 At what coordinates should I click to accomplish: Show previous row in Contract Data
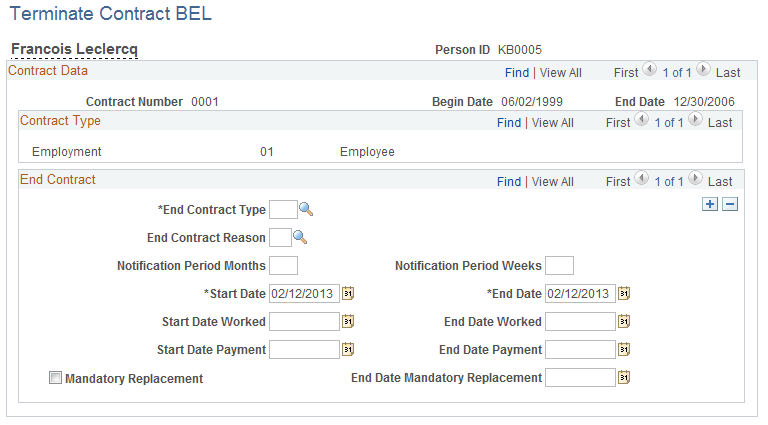(649, 70)
